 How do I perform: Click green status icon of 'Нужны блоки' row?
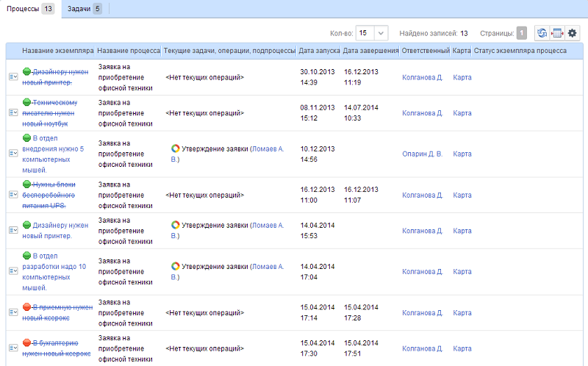(x=26, y=184)
